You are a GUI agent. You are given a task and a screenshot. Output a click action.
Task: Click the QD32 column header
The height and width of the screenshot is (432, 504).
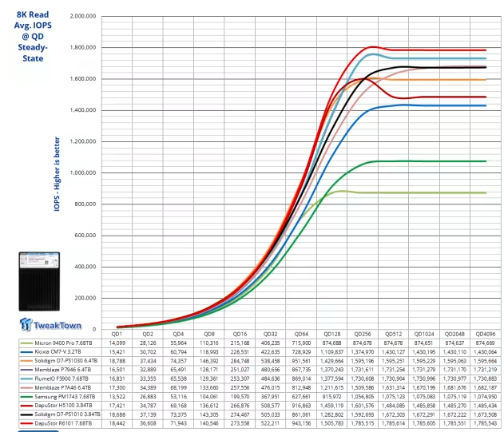[x=271, y=335]
